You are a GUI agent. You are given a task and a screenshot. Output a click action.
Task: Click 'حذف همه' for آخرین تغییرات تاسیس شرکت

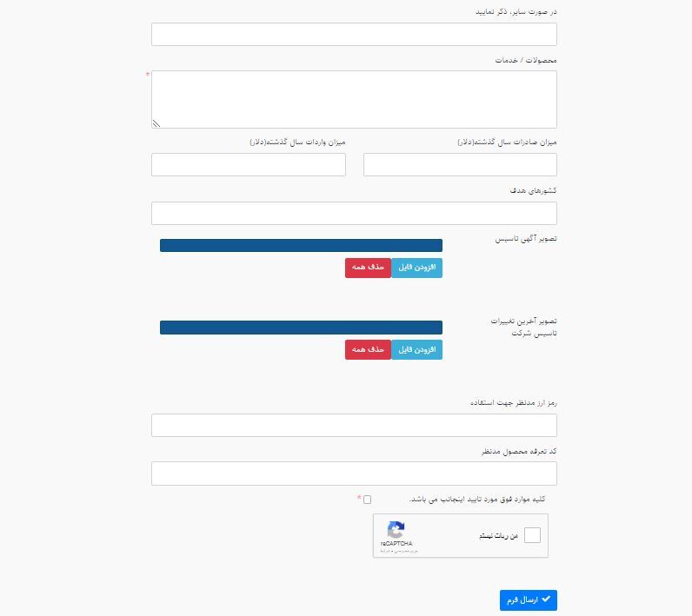click(x=368, y=349)
